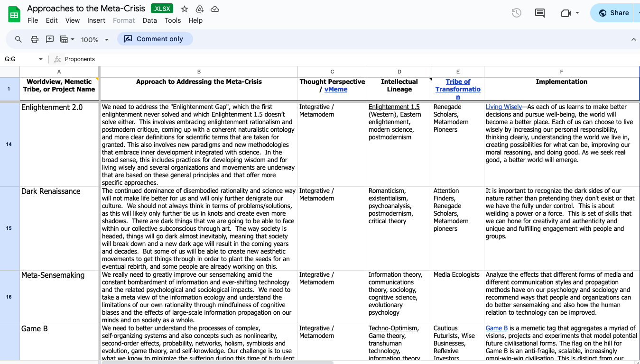The image size is (640, 364).
Task: Insert a comment using the add-comment icon
Action: (x=49, y=39)
